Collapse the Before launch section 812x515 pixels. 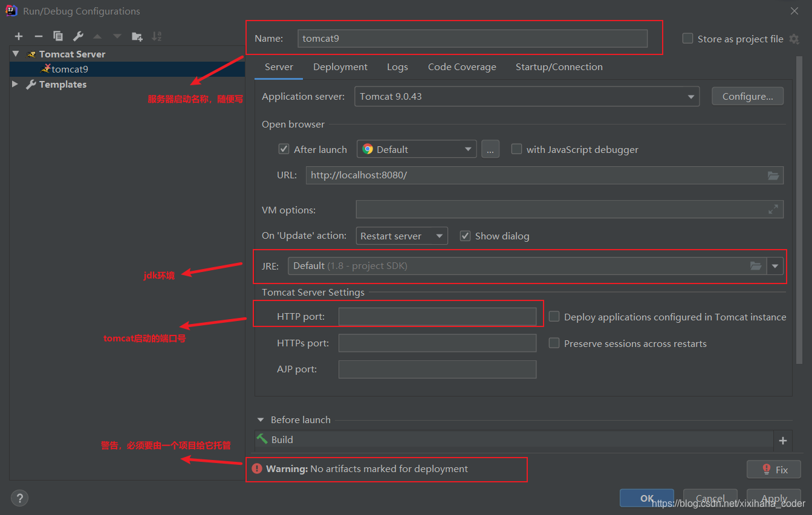(x=261, y=419)
